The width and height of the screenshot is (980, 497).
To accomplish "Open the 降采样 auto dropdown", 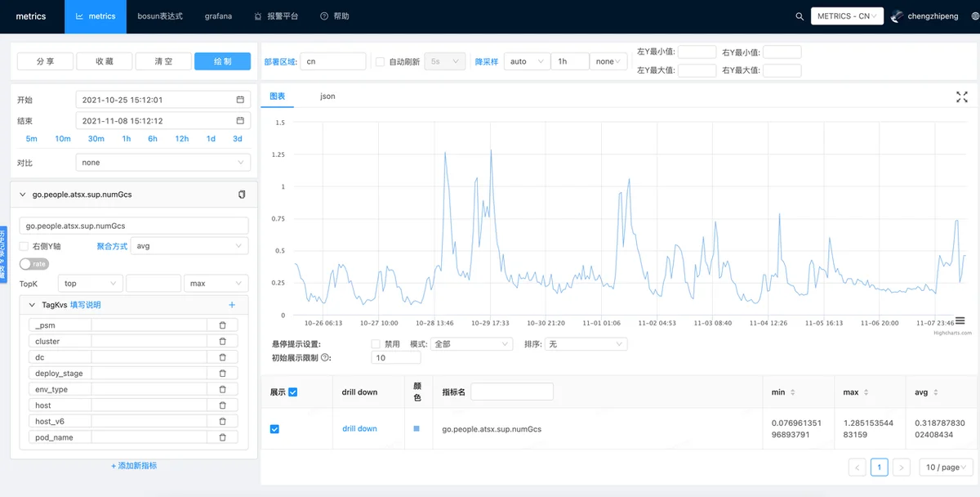I will pyautogui.click(x=528, y=61).
